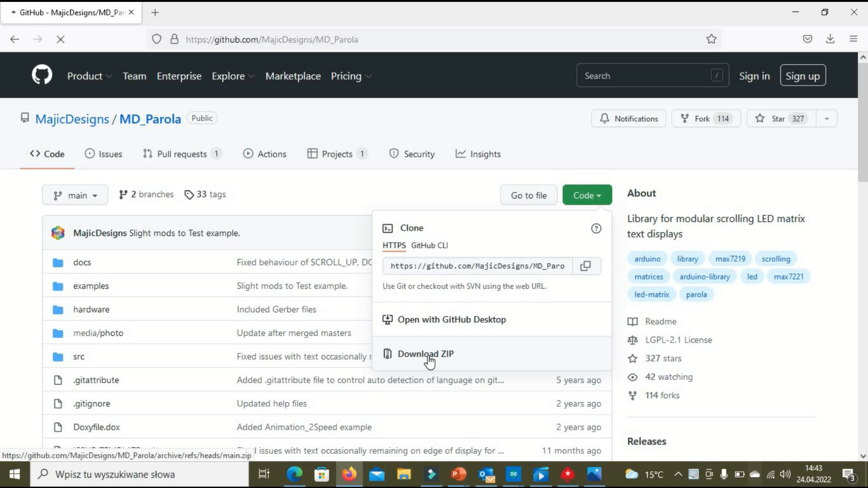Click the clone URL text field
This screenshot has height=488, width=868.
tap(478, 266)
